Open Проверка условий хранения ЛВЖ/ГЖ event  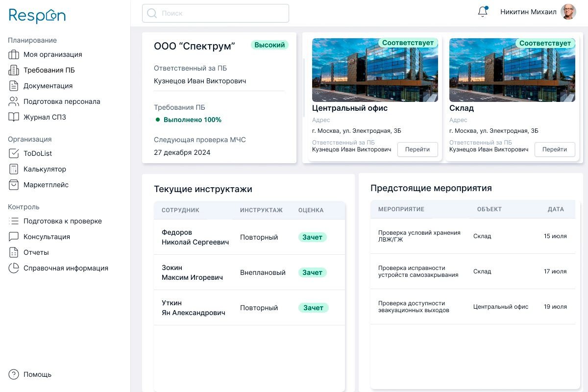click(419, 236)
